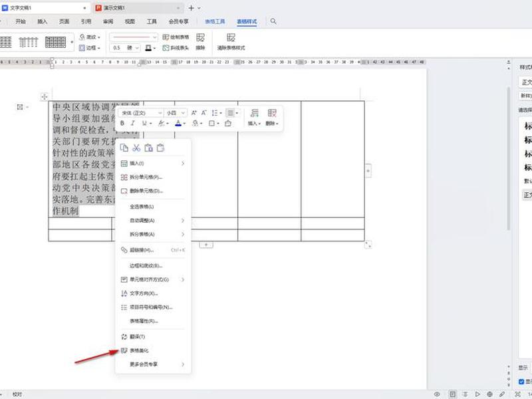Toggle Underline in mini toolbar
532x399 pixels.
[144, 124]
